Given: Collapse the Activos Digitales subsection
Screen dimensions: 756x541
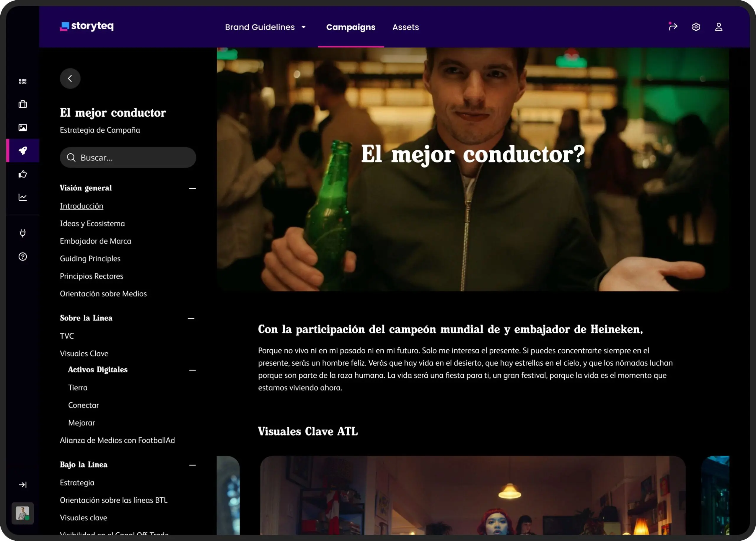Looking at the screenshot, I should [x=192, y=370].
